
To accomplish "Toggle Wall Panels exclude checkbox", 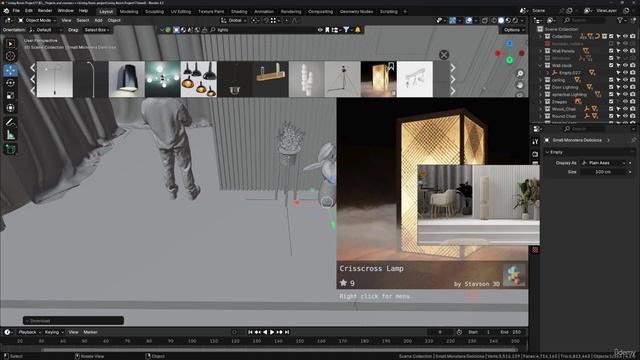I will point(611,51).
